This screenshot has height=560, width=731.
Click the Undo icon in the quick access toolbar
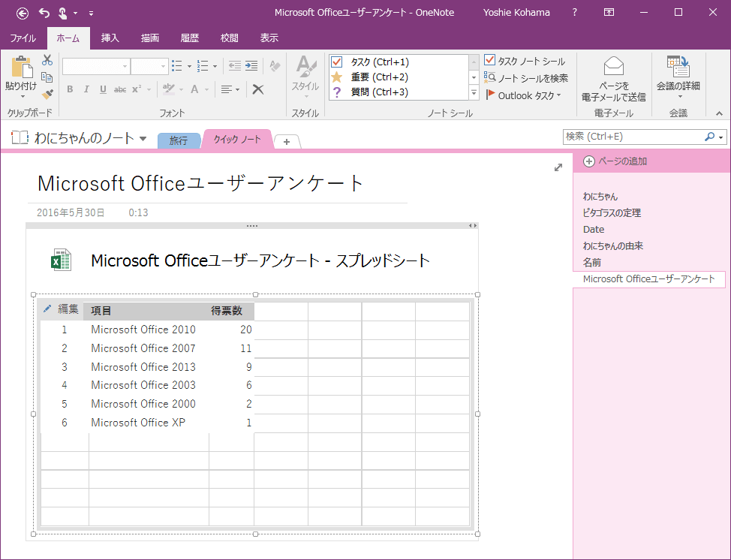pyautogui.click(x=44, y=13)
